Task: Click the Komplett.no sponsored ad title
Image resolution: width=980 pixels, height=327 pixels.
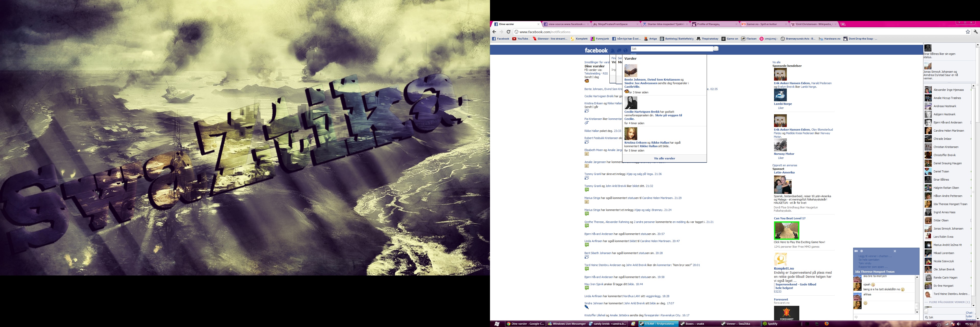Action: pyautogui.click(x=784, y=268)
